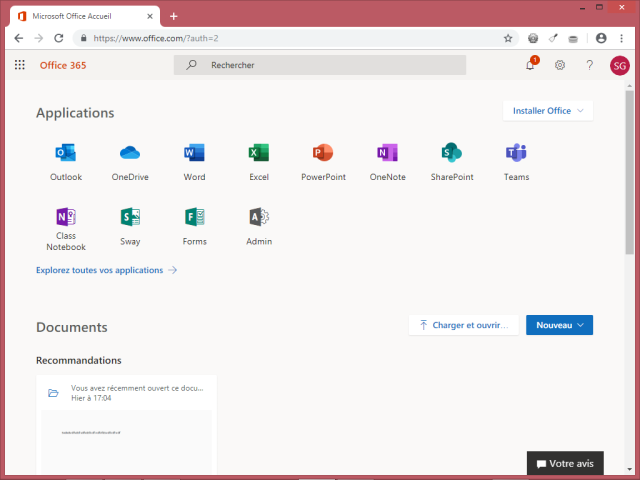Open the Sway app

pyautogui.click(x=130, y=217)
